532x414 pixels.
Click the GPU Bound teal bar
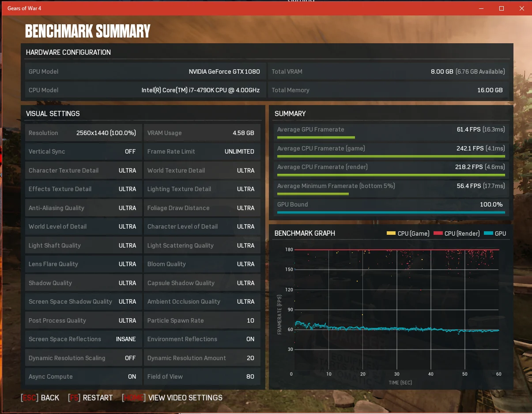(x=391, y=213)
